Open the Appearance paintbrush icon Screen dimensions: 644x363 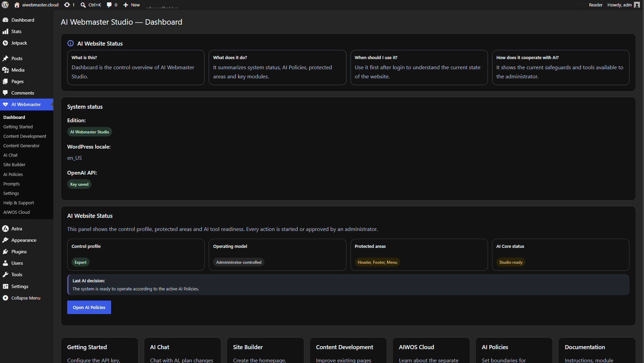(5, 240)
